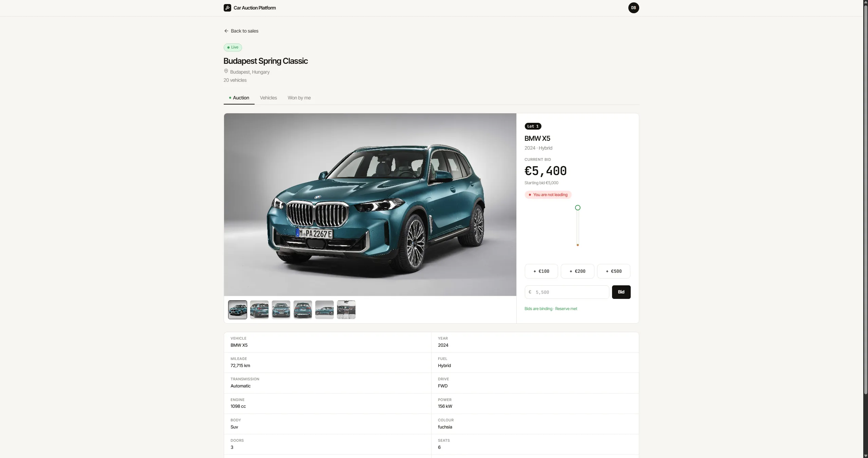Click the main BMW X5 photo
This screenshot has width=868, height=458.
[x=370, y=205]
